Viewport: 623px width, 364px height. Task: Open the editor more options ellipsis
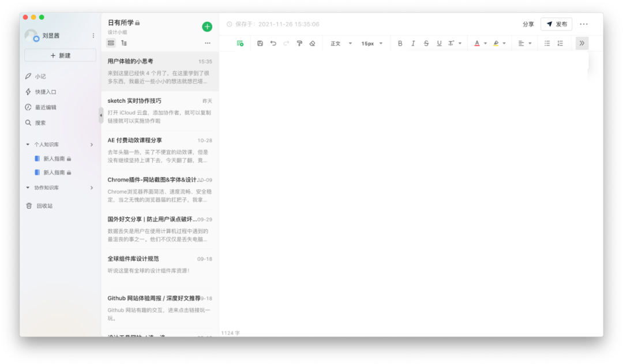point(584,24)
